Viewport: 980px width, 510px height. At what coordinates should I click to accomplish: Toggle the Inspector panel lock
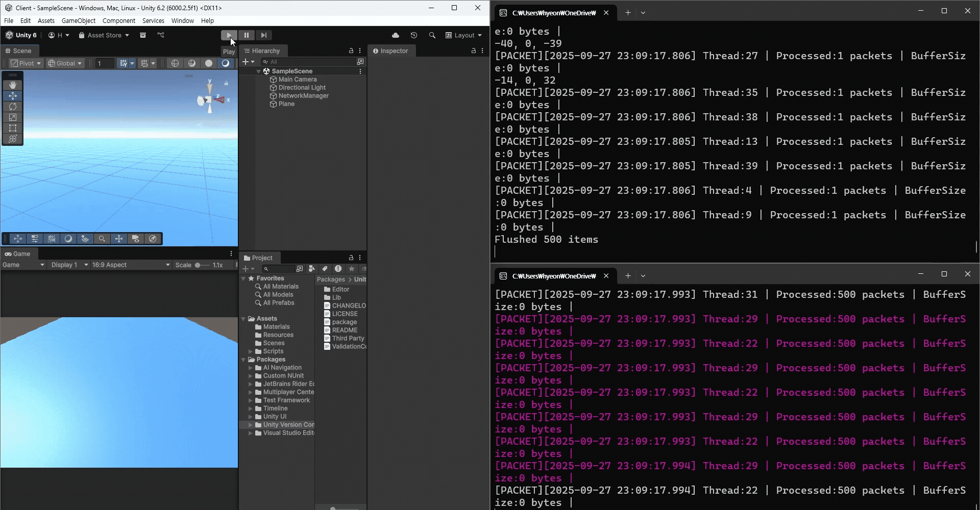tap(473, 51)
